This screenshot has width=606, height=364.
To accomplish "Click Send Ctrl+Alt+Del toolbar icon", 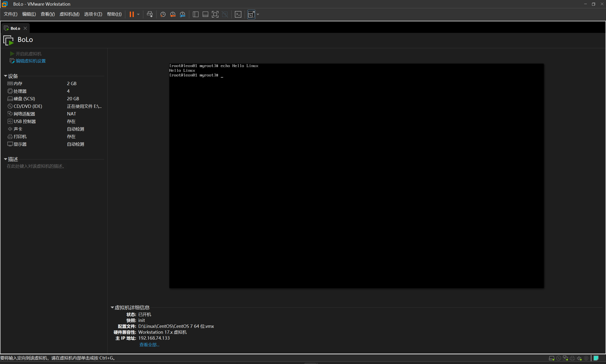I will (x=149, y=14).
